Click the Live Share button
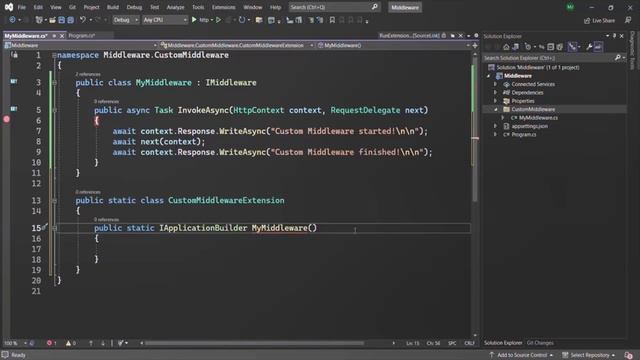Image resolution: width=640 pixels, height=360 pixels. tap(599, 20)
